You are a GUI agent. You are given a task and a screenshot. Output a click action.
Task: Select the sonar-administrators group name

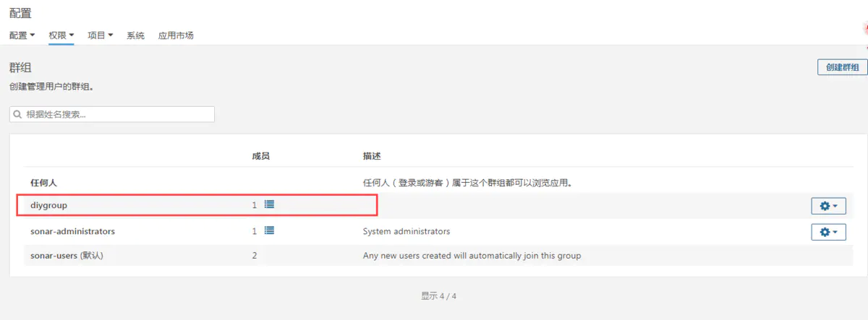(x=72, y=232)
